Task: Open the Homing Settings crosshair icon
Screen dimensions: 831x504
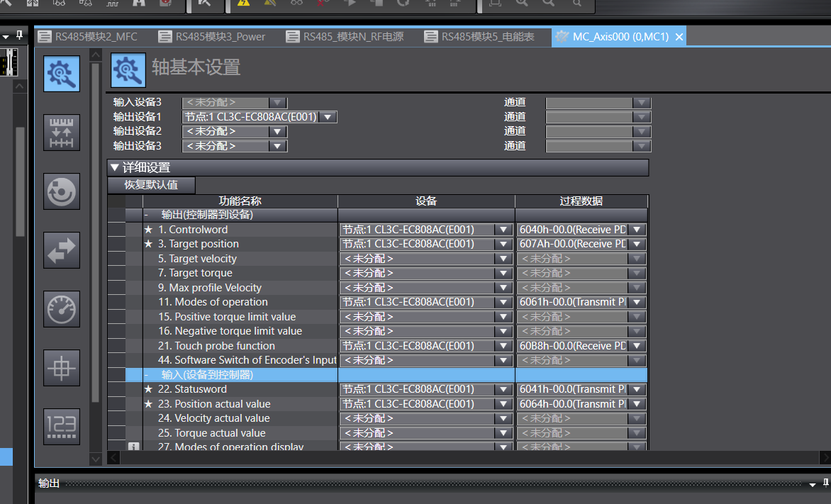Action: [x=62, y=368]
